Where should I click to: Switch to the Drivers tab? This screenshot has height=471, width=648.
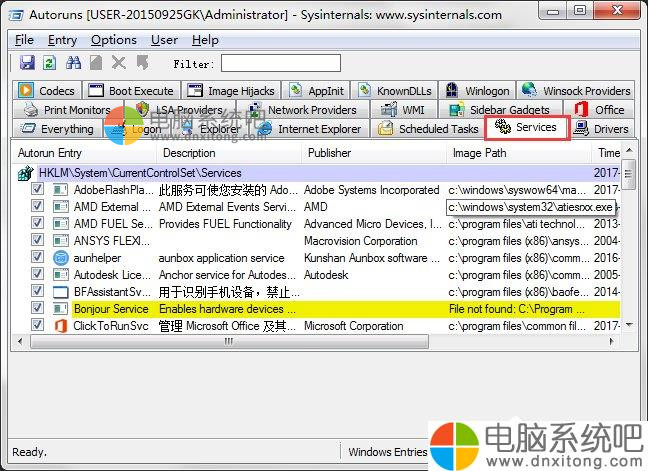coord(602,128)
